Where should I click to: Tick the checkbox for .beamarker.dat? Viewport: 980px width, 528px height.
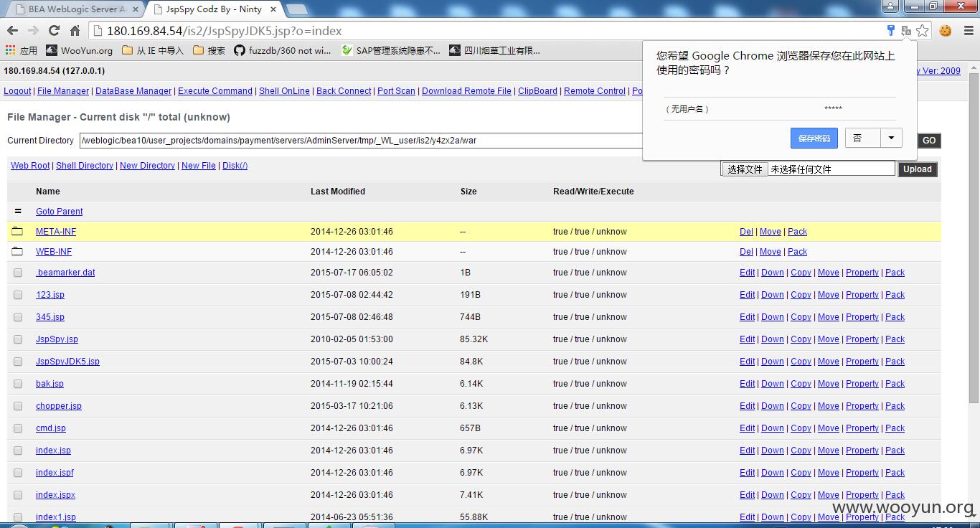(18, 273)
